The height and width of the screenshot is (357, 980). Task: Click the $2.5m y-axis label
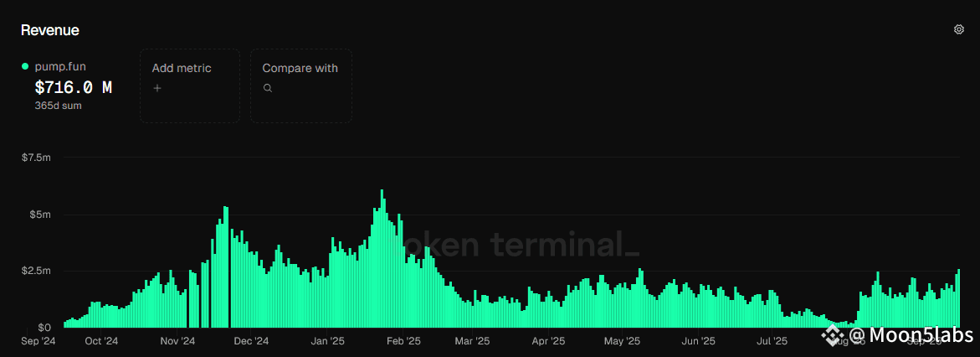coord(36,272)
